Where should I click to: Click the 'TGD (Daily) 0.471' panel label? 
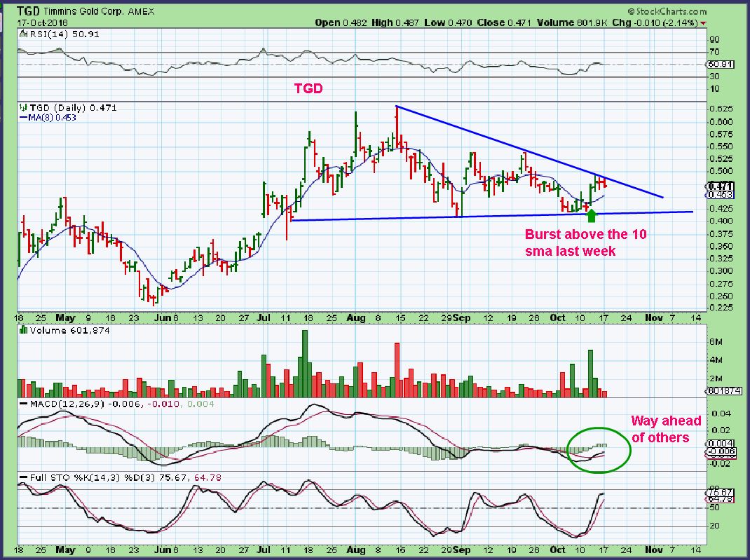[73, 108]
